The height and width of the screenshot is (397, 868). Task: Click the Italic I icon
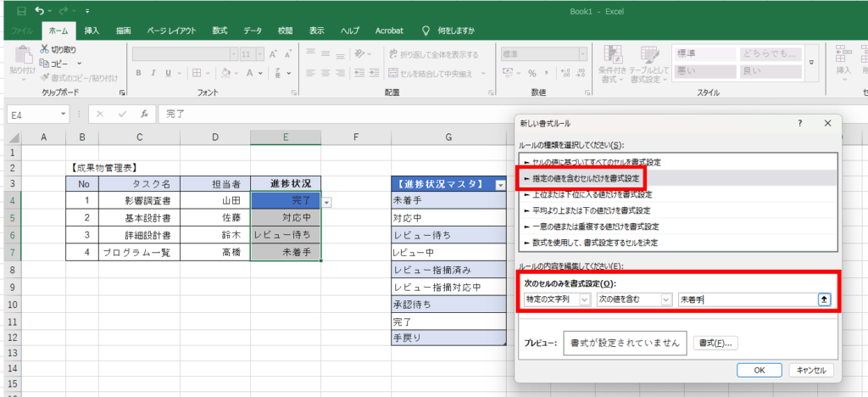pos(154,73)
